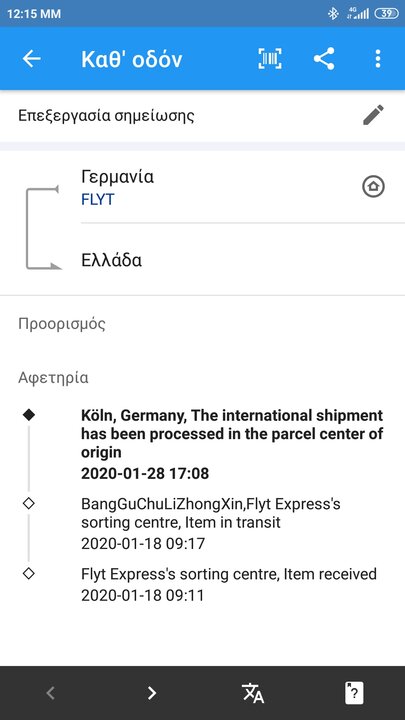Viewport: 405px width, 720px height.
Task: Expand the Προορισμός section
Action: (62, 324)
